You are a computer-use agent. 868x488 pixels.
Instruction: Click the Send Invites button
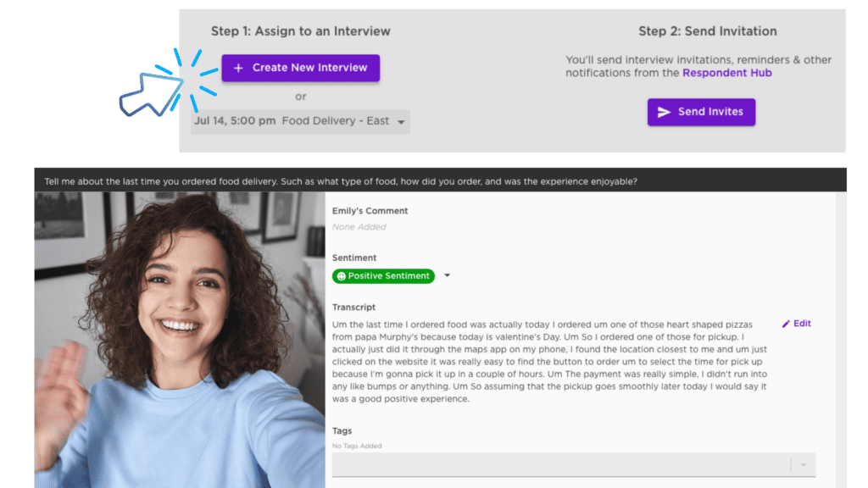701,113
